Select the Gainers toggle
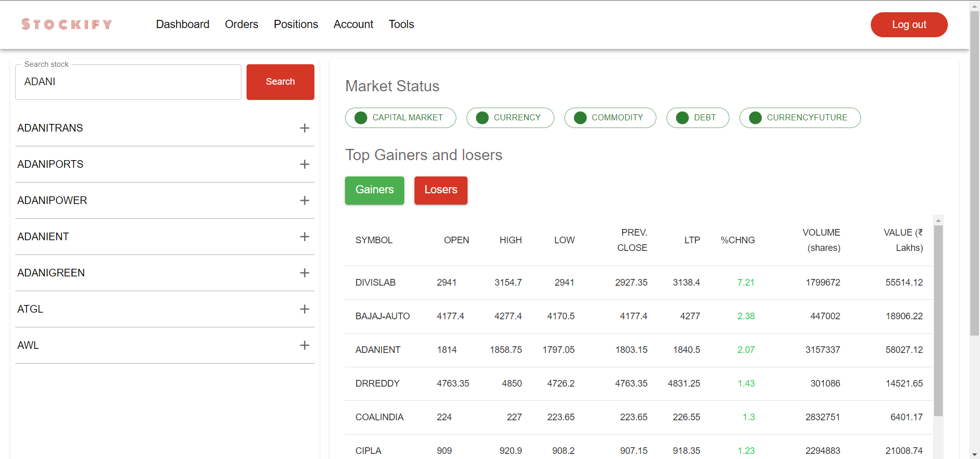Image resolution: width=980 pixels, height=459 pixels. 374,190
